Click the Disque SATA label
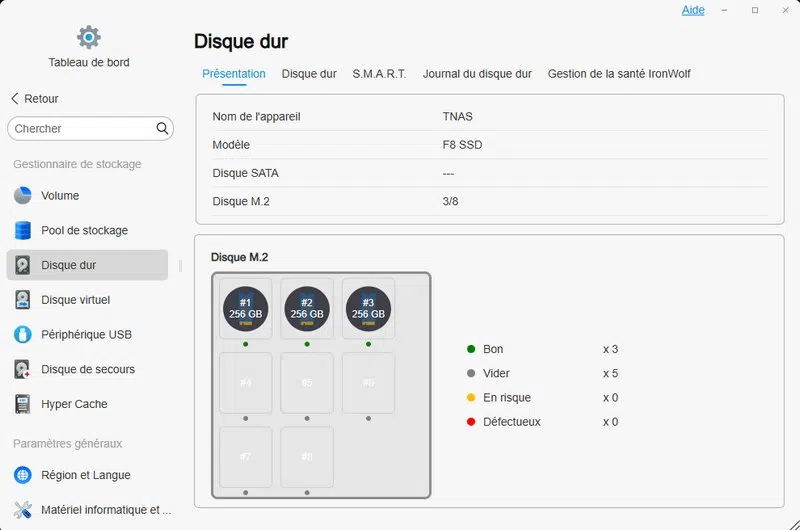800x530 pixels. point(245,173)
